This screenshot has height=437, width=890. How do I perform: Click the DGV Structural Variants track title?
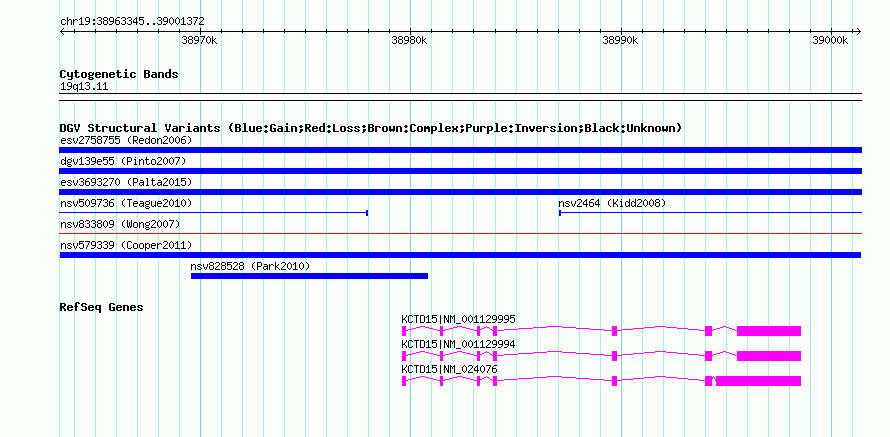tap(371, 128)
